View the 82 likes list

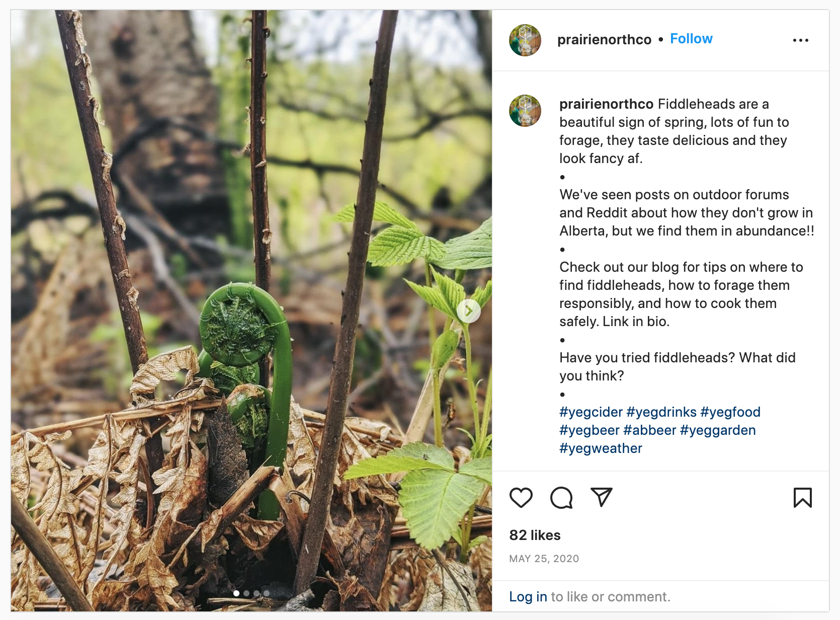[x=535, y=535]
